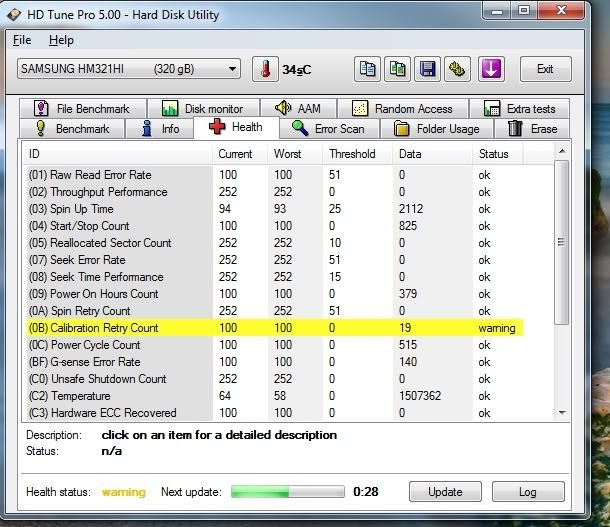Viewport: 610px width, 527px height.
Task: Click the purple down arrow icon
Action: [493, 69]
